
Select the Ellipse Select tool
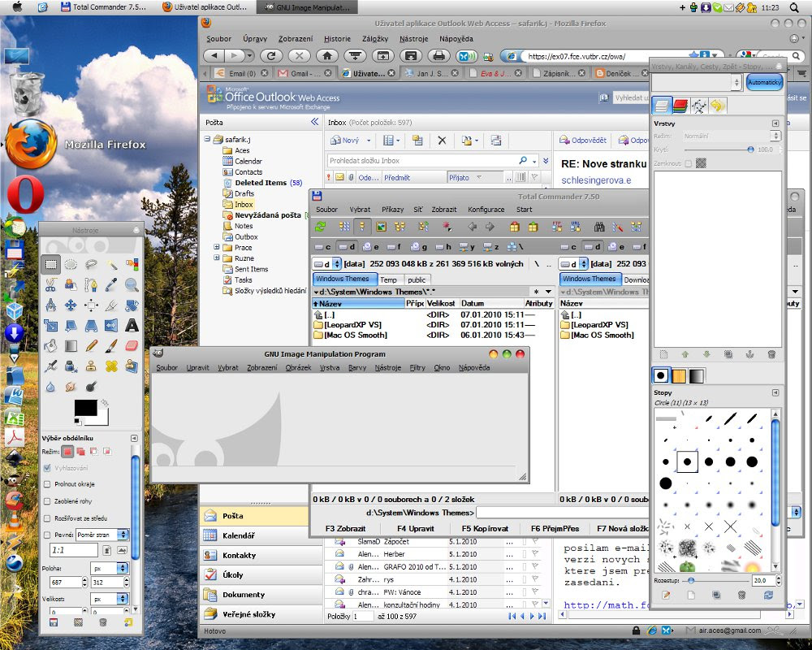pyautogui.click(x=71, y=265)
